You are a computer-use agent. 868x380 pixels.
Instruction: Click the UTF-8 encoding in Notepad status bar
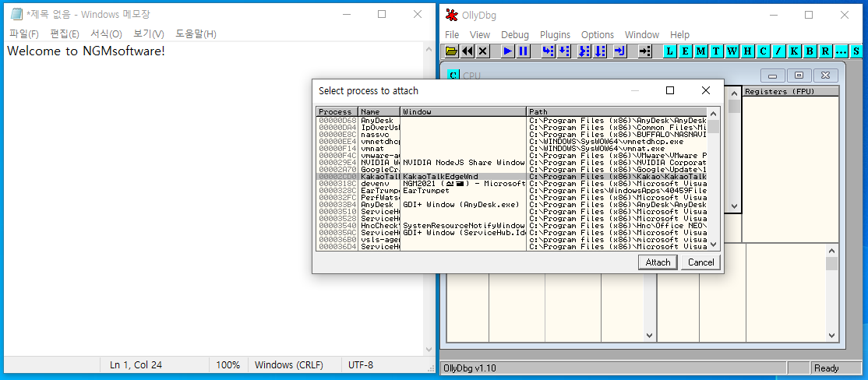click(x=361, y=365)
